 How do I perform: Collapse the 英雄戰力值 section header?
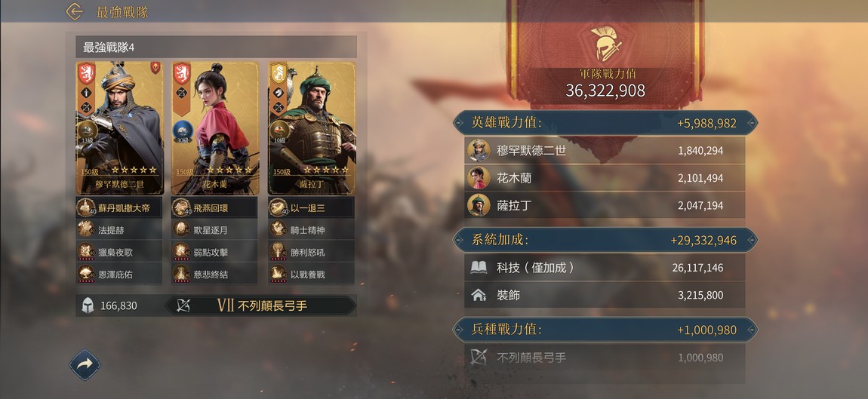605,123
